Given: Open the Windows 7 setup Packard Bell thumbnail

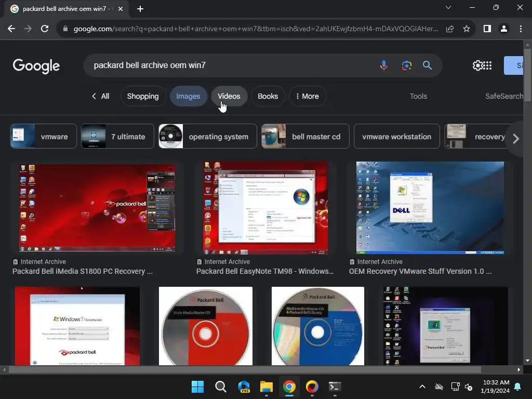Looking at the screenshot, I should [77, 326].
